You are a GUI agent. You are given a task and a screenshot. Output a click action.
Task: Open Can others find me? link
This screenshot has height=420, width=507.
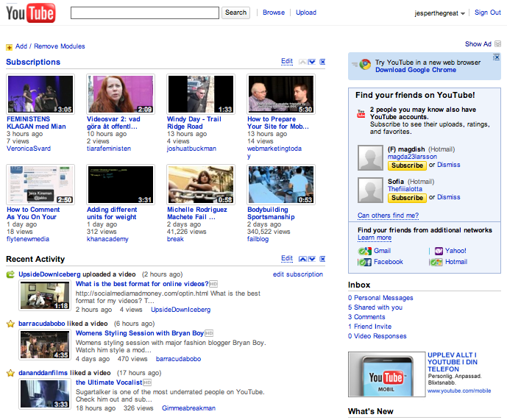[388, 216]
